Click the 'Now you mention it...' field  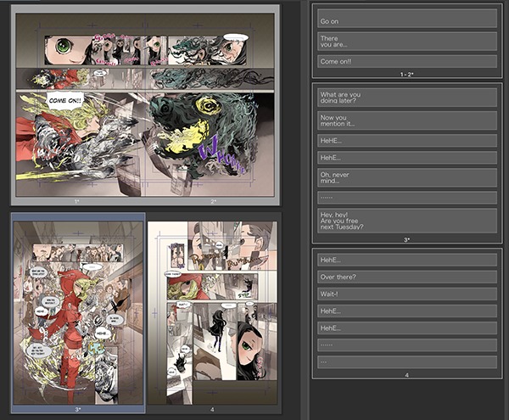coord(407,120)
